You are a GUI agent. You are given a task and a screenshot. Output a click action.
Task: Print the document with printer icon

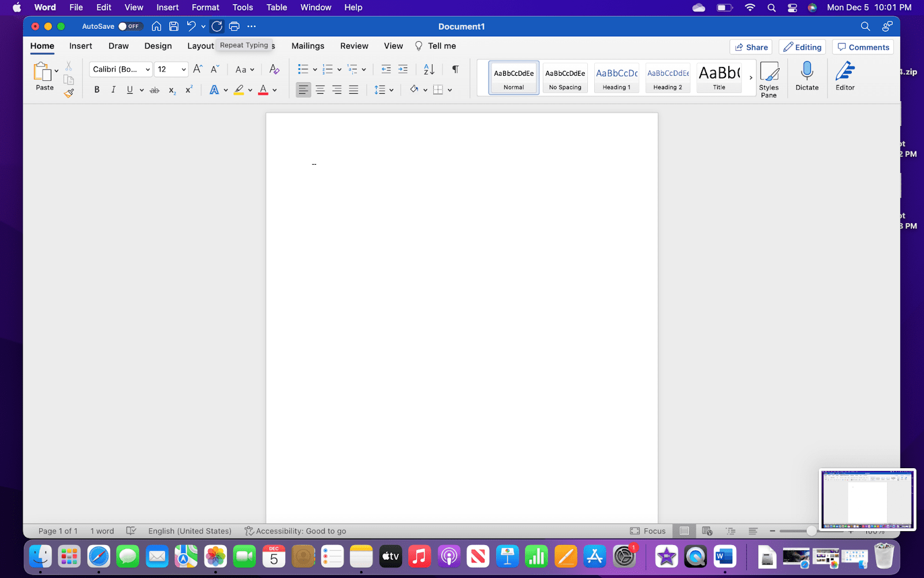(234, 26)
